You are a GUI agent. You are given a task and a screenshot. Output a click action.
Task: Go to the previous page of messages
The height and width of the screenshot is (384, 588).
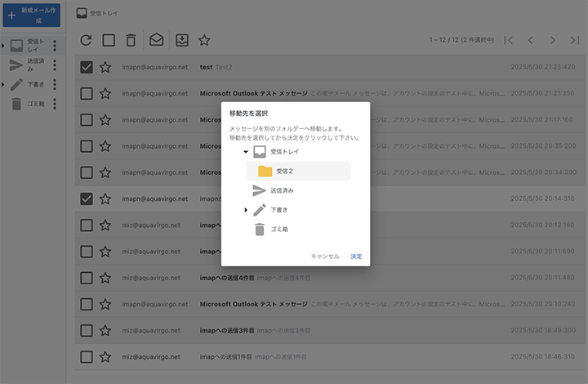530,40
